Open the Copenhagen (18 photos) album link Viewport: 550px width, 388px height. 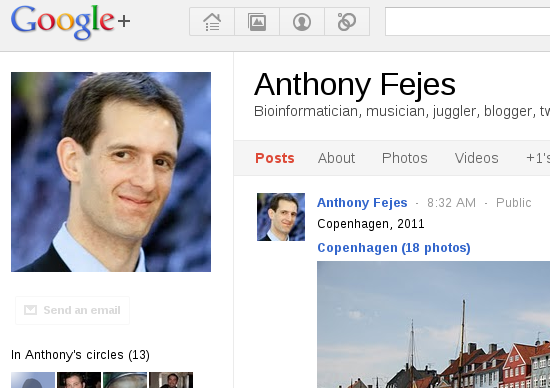pos(394,248)
